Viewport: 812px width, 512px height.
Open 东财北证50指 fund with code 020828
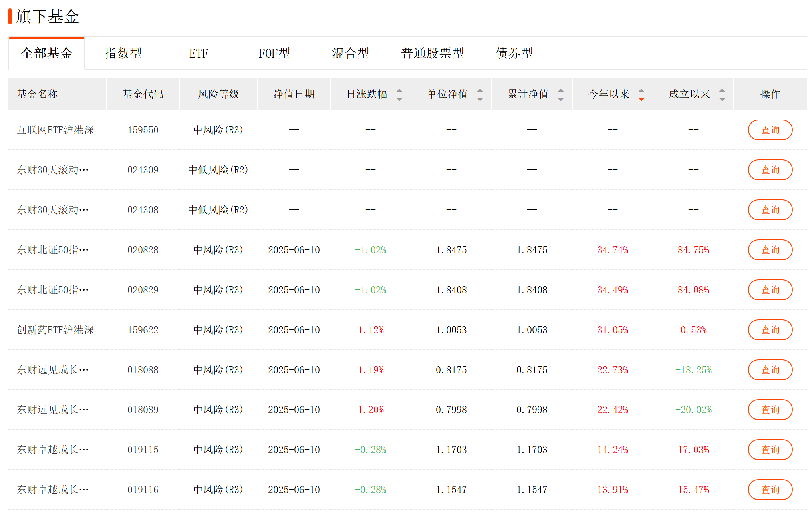(x=53, y=250)
